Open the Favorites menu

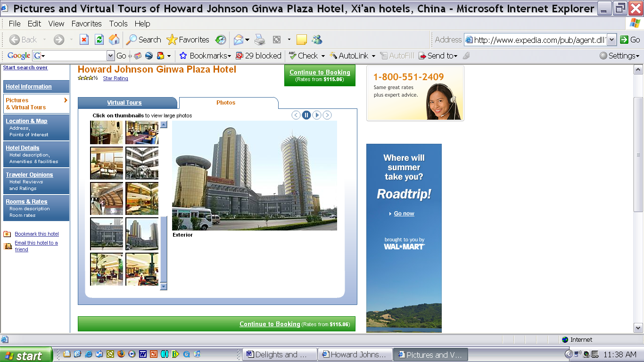click(87, 24)
